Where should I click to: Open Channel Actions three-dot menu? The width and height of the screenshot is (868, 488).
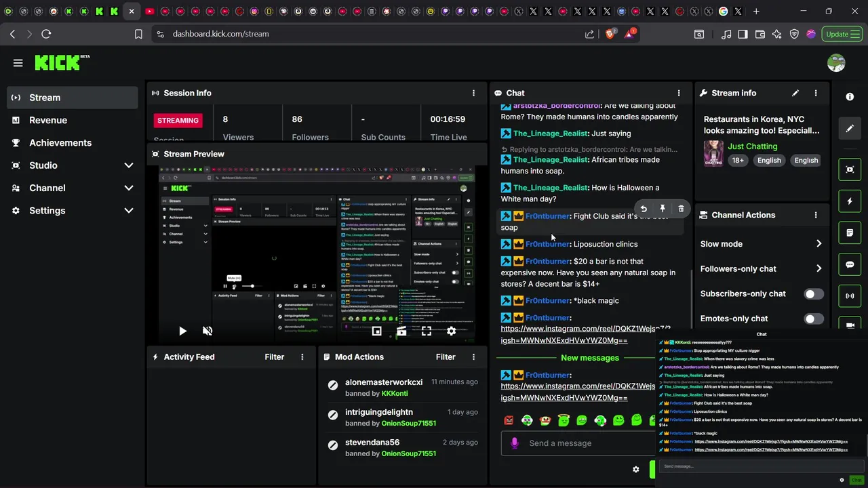(x=816, y=215)
